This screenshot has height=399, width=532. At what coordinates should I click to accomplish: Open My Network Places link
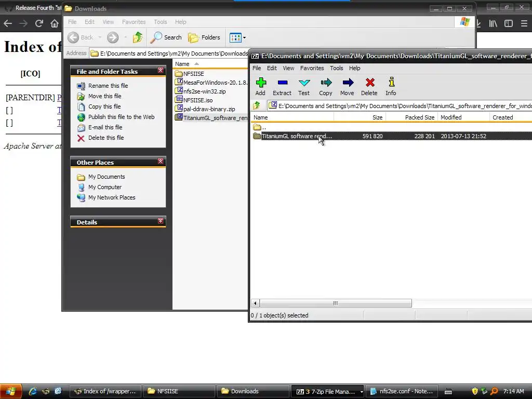112,197
